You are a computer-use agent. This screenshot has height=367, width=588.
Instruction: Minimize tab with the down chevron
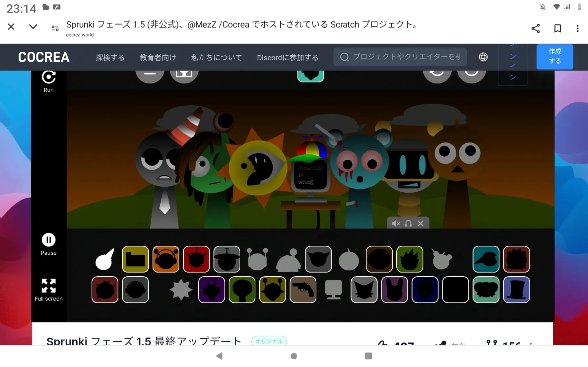point(33,27)
